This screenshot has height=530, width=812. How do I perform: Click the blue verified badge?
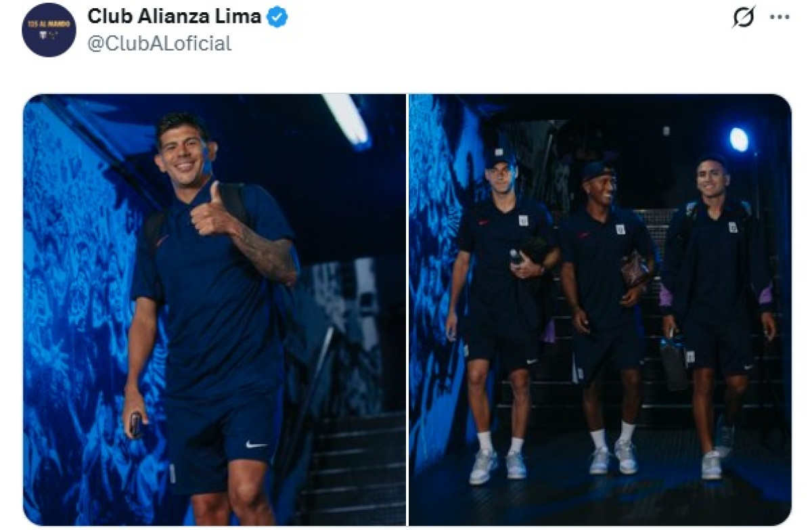[277, 18]
